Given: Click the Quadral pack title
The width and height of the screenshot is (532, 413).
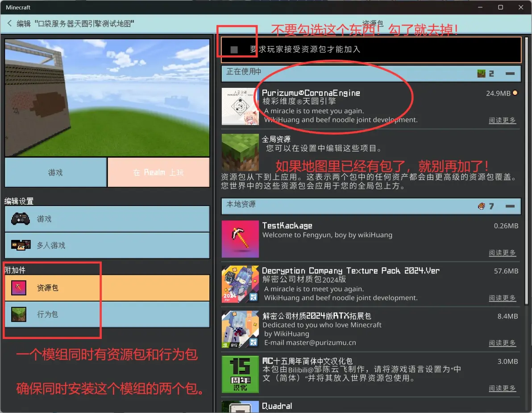Looking at the screenshot, I should [277, 406].
